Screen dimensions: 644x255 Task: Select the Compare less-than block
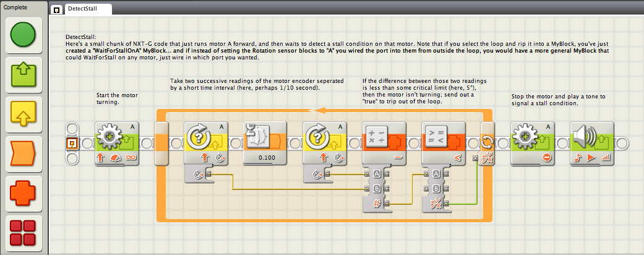point(443,144)
